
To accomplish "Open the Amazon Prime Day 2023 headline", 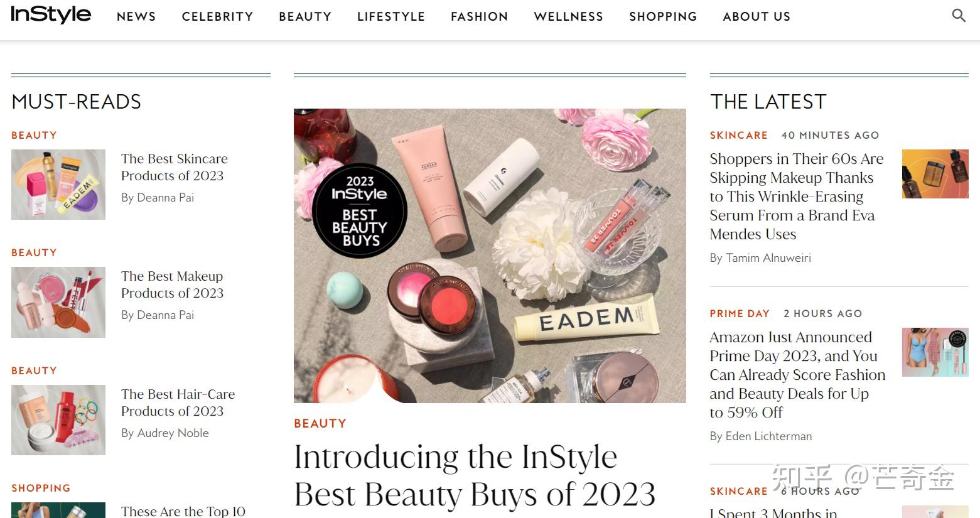I will pos(797,375).
